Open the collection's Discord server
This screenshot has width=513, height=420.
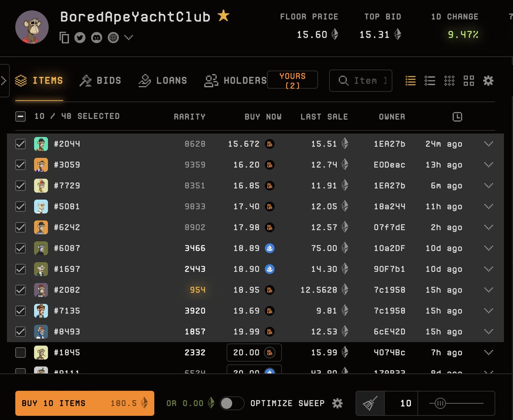point(96,37)
